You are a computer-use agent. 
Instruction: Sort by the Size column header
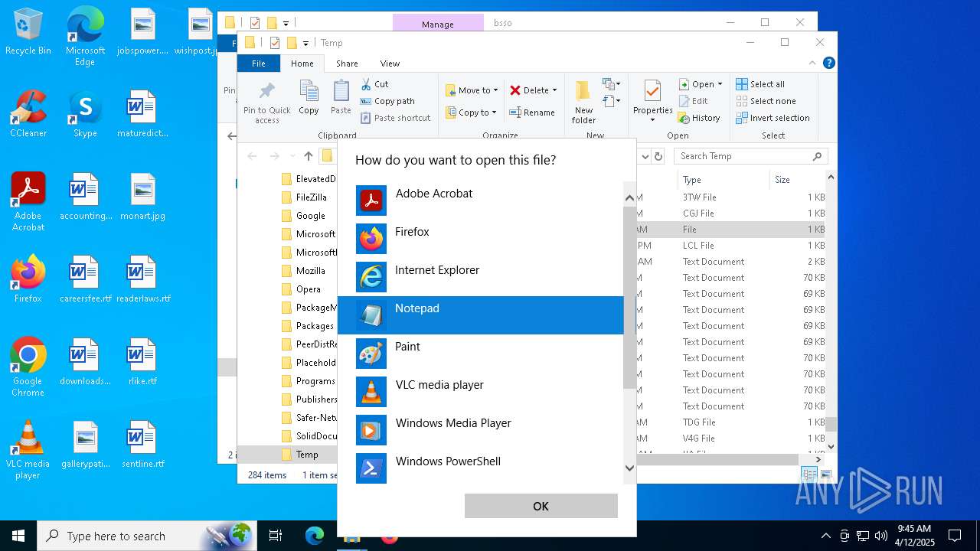[x=796, y=180]
